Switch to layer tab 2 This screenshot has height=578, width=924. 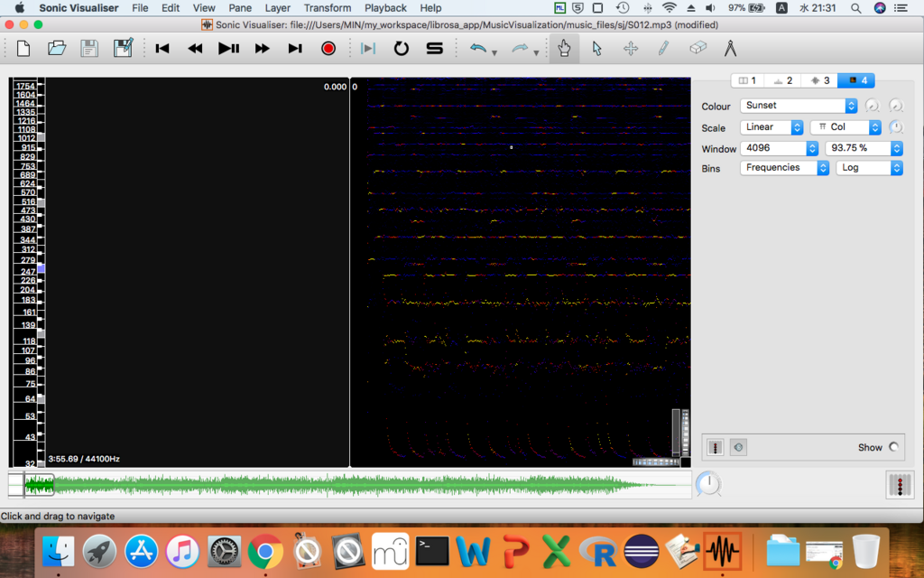click(782, 80)
